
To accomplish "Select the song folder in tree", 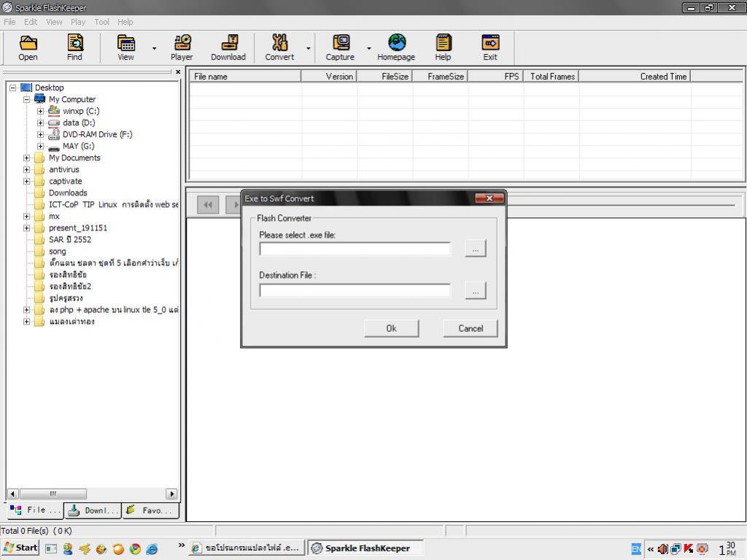I will [57, 252].
